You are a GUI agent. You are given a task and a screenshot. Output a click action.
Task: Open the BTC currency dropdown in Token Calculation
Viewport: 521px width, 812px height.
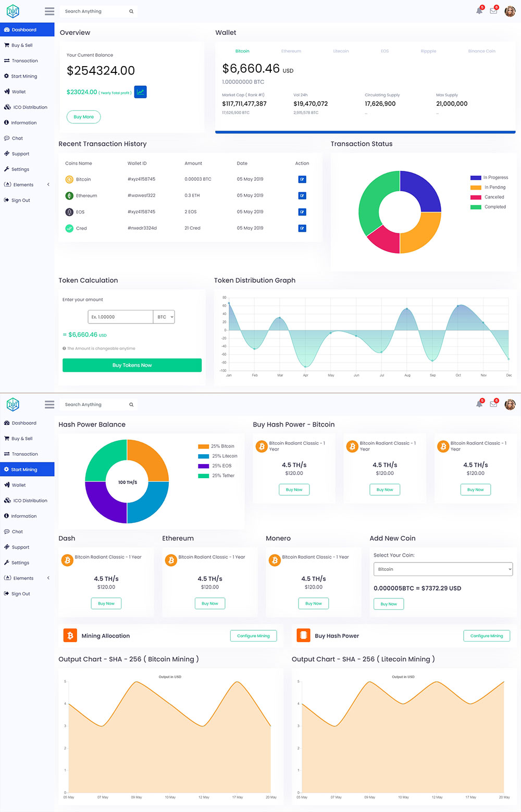point(164,317)
